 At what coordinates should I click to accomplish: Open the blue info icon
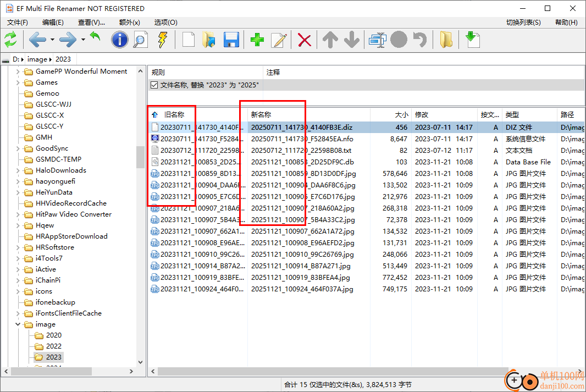tap(120, 40)
